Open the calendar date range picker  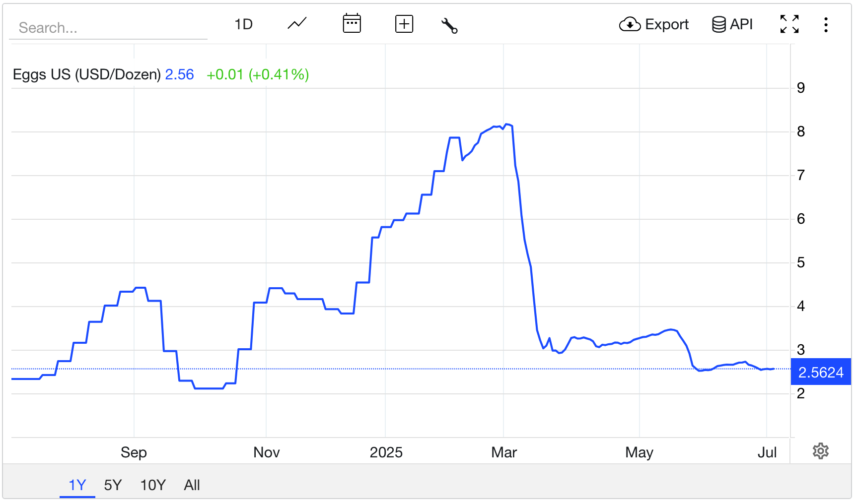[352, 24]
